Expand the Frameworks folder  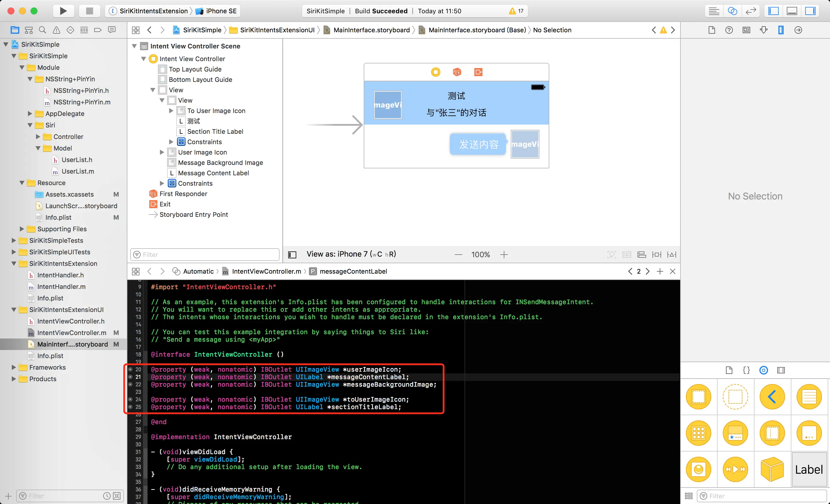pyautogui.click(x=14, y=367)
